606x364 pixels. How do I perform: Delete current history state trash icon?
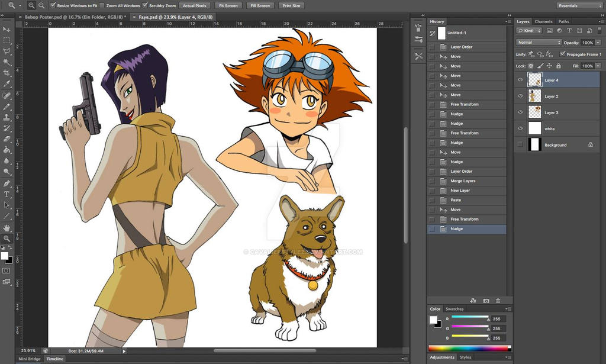(498, 301)
